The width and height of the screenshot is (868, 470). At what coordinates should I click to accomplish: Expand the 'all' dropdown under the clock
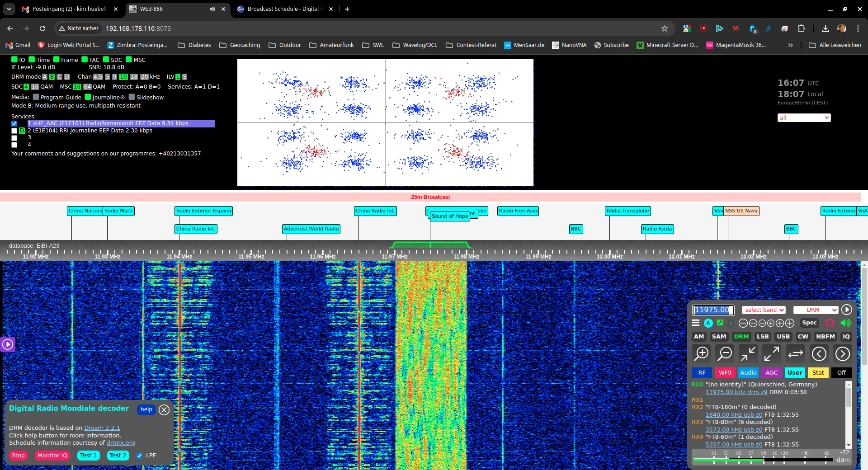[x=804, y=118]
